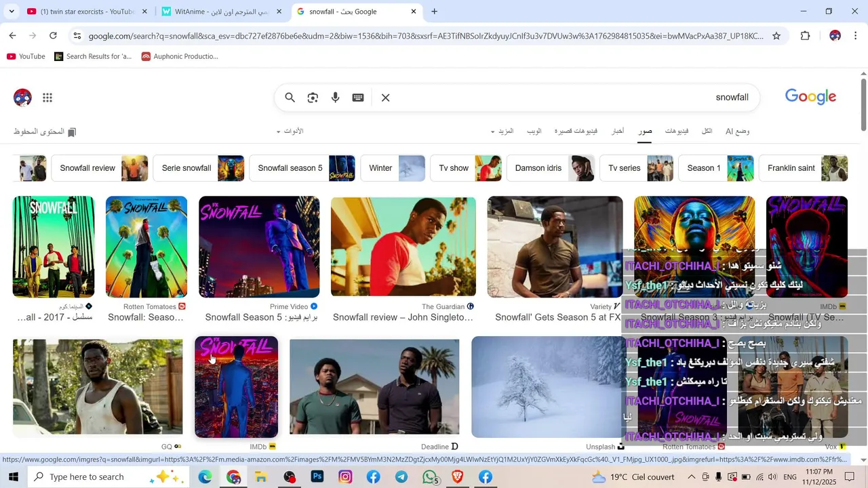
Task: Filter by the 'Snowfall season 5' chip
Action: pyautogui.click(x=302, y=168)
